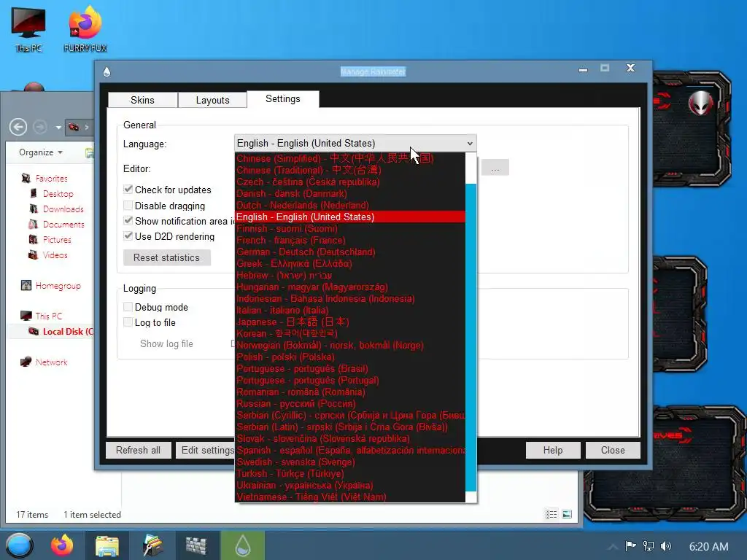Click the Alienware head skin icon

[700, 102]
